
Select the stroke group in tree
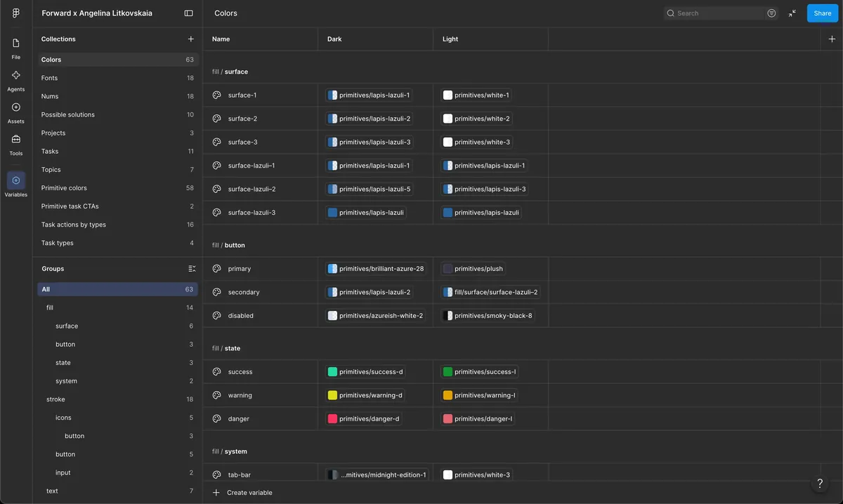(118, 399)
